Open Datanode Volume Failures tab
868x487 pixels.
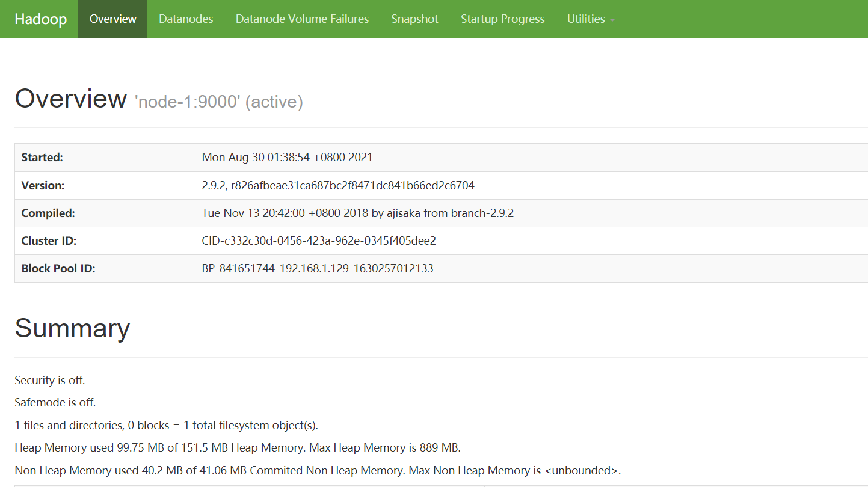pos(302,19)
